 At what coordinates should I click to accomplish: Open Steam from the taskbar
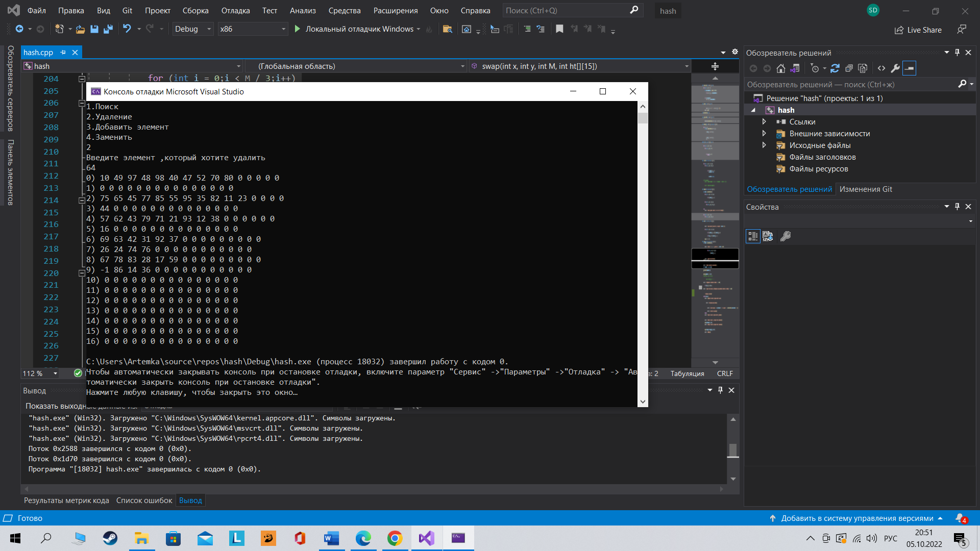click(x=110, y=538)
